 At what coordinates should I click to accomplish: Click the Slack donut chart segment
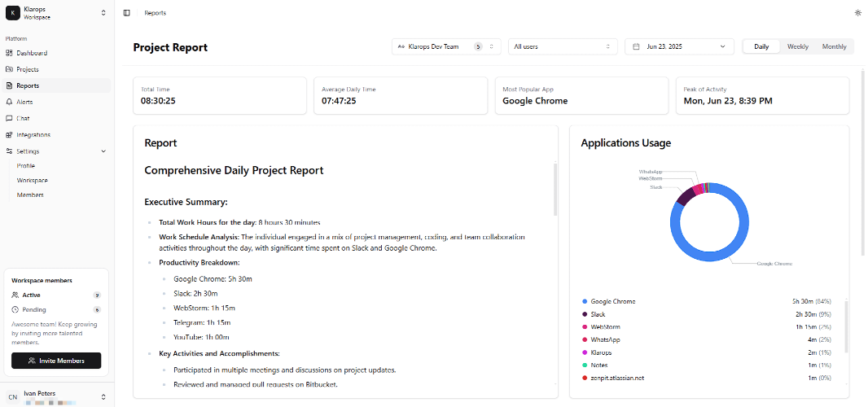(686, 196)
